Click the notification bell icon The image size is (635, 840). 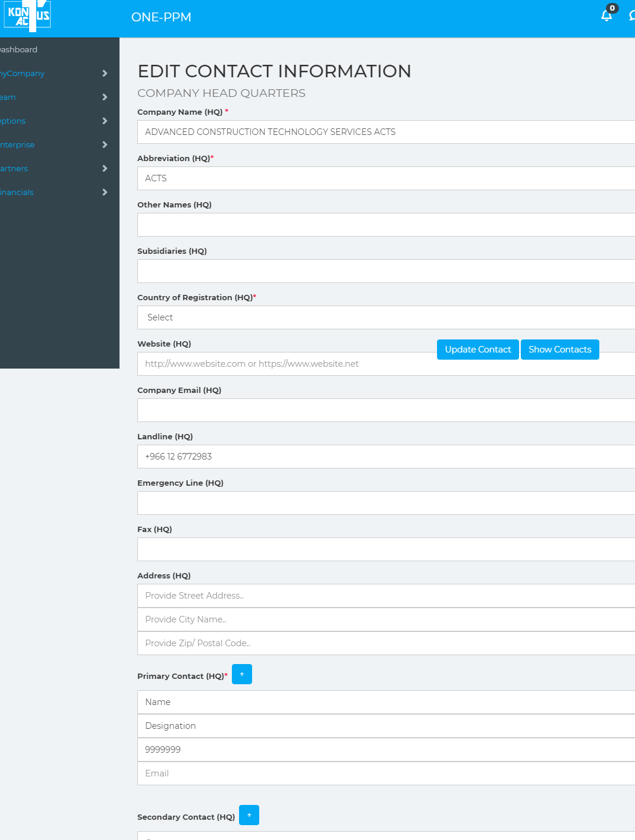point(606,16)
